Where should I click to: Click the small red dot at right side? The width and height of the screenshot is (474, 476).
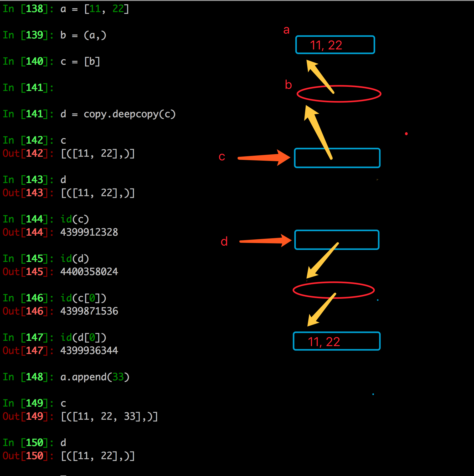[406, 134]
